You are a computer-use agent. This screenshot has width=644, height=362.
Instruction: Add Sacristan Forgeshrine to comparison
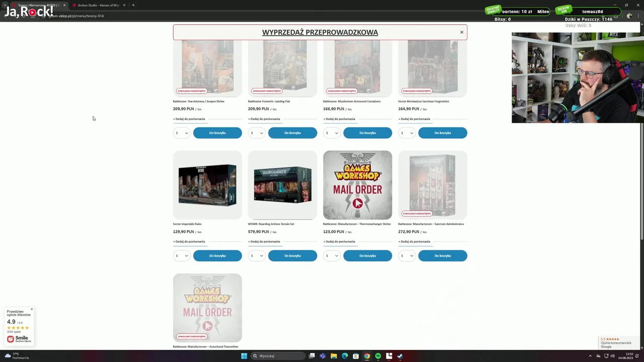[414, 119]
